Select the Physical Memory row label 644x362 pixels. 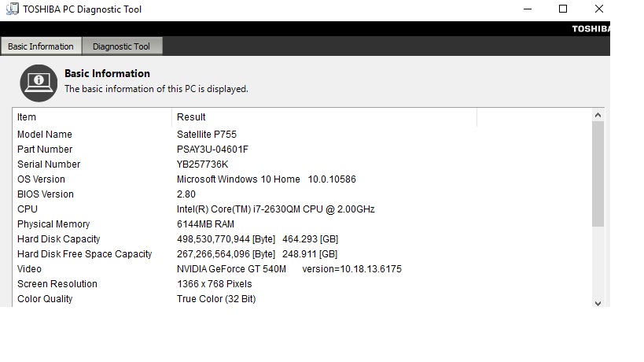(53, 224)
